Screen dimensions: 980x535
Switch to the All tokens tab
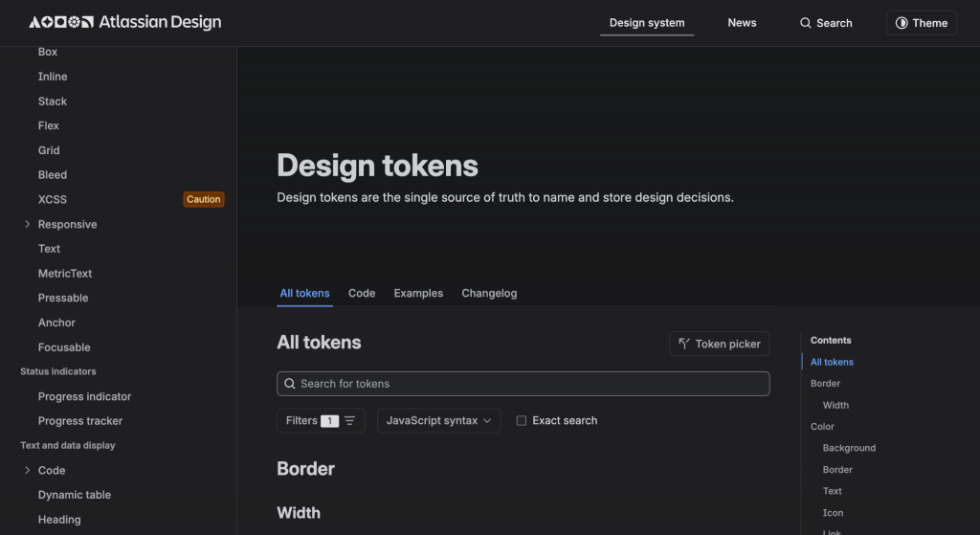pyautogui.click(x=304, y=293)
